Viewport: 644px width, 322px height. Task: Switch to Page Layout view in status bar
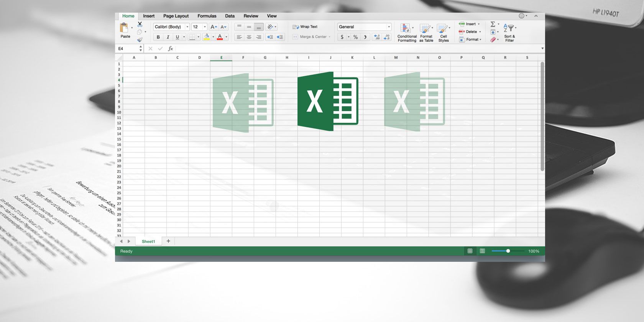pos(482,251)
